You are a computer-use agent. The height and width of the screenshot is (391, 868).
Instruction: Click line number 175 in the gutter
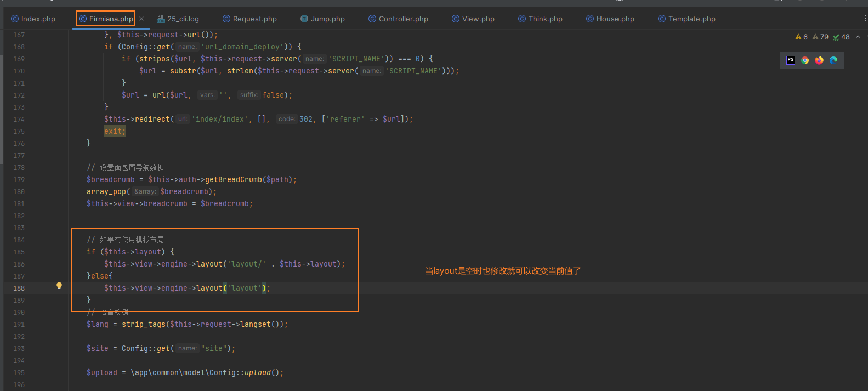(x=19, y=131)
